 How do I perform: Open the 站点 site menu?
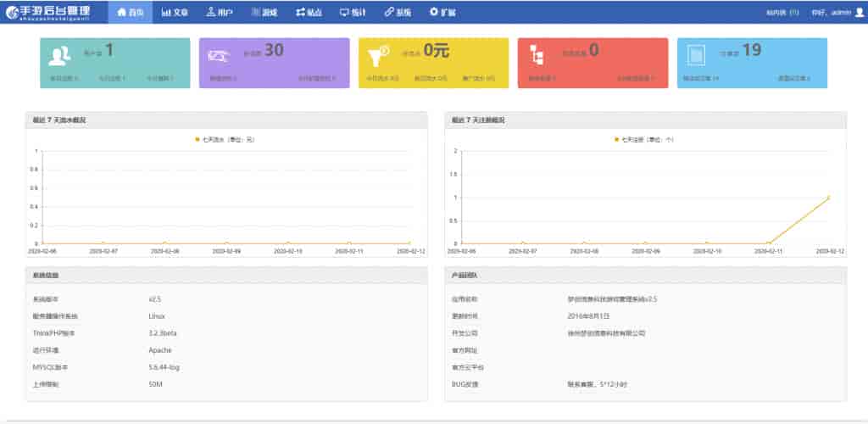(x=308, y=13)
